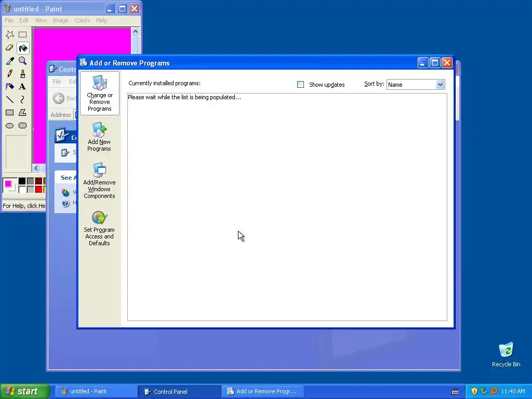Click the network connection tray icon
The height and width of the screenshot is (399, 532).
[484, 391]
